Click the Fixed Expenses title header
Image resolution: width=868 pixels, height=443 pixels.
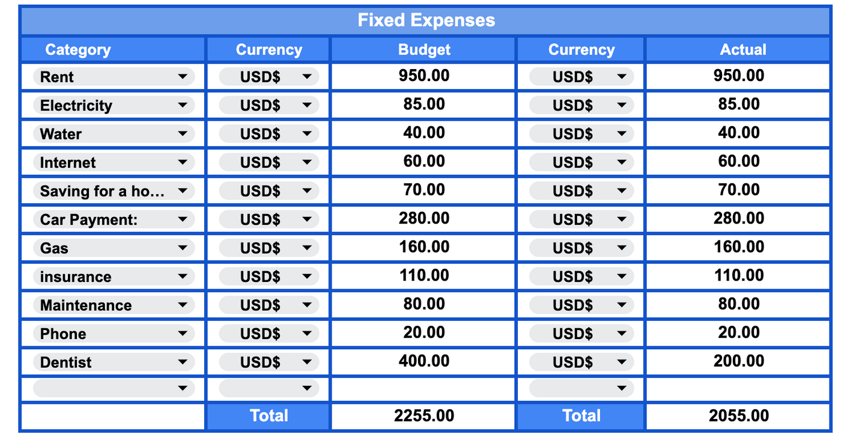[425, 20]
